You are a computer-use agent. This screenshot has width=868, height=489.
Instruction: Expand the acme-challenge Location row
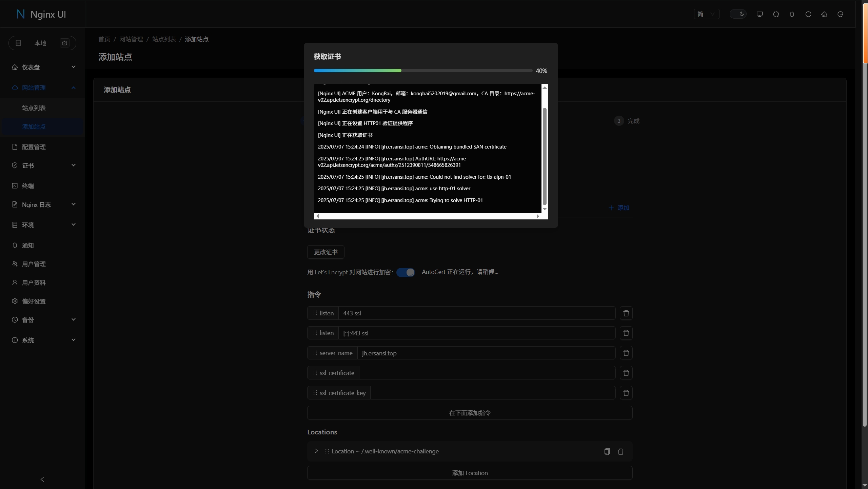point(316,451)
